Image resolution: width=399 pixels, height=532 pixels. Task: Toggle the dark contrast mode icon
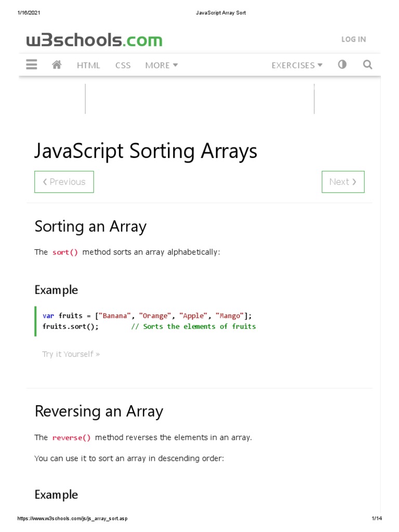(x=342, y=65)
